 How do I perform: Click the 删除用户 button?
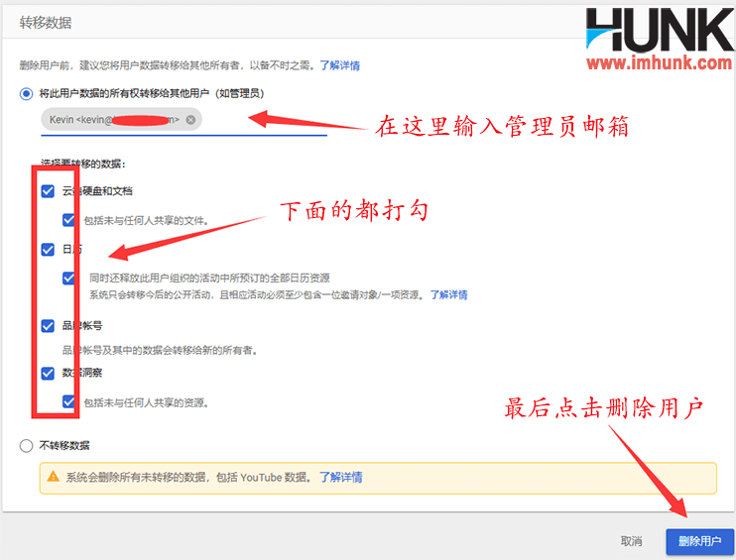point(699,541)
